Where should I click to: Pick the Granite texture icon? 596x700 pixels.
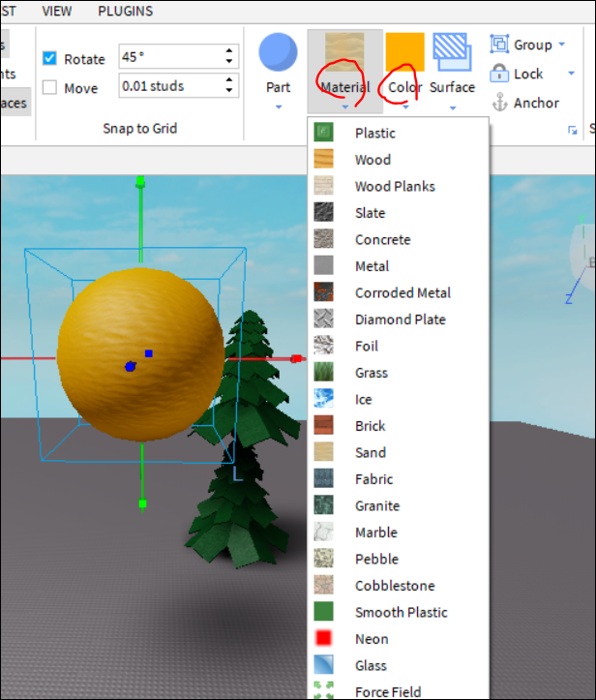[x=323, y=505]
